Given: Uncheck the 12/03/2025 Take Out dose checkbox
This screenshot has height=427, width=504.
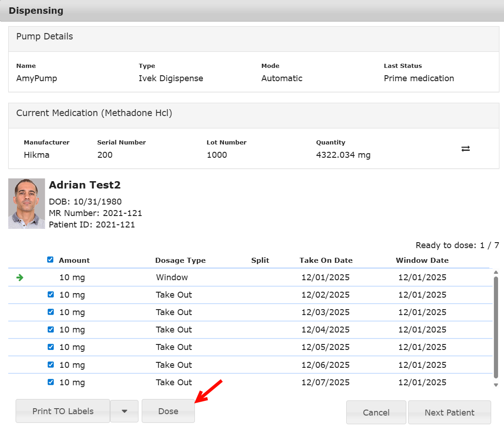Looking at the screenshot, I should point(51,312).
